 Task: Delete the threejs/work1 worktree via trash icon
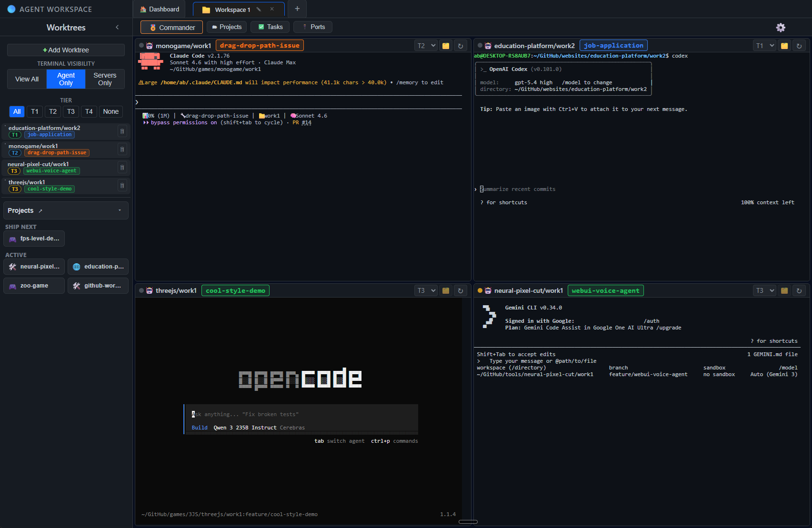point(122,186)
